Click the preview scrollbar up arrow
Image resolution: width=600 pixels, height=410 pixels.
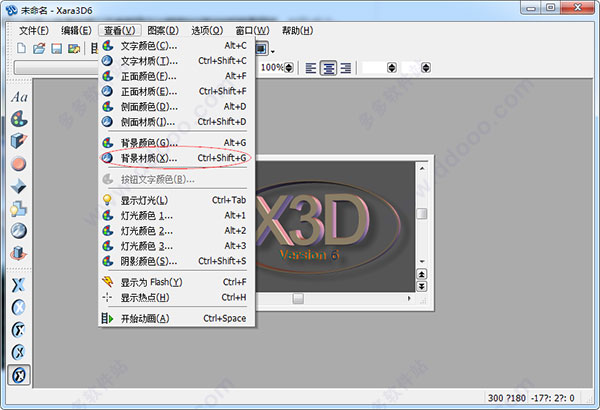pos(422,168)
